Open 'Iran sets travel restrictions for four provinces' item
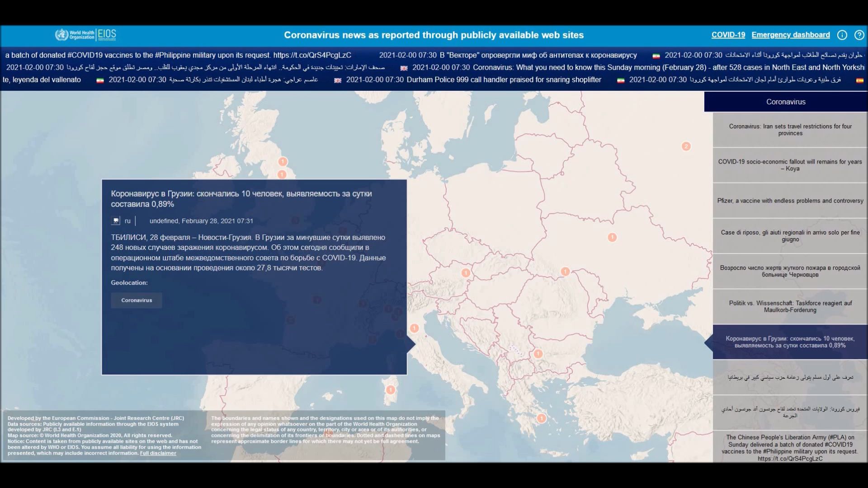Image resolution: width=868 pixels, height=488 pixels. (x=790, y=130)
